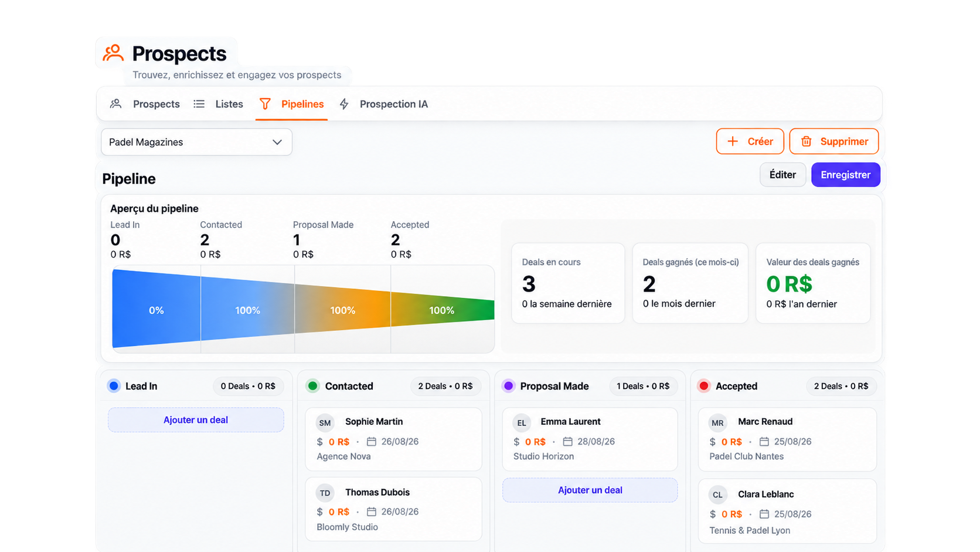The image size is (980, 552).
Task: Click the 'Studio Horizon' company text
Action: 543,456
